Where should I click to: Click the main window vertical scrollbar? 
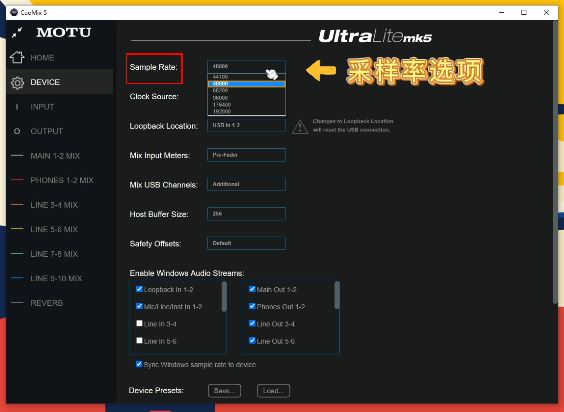click(555, 162)
